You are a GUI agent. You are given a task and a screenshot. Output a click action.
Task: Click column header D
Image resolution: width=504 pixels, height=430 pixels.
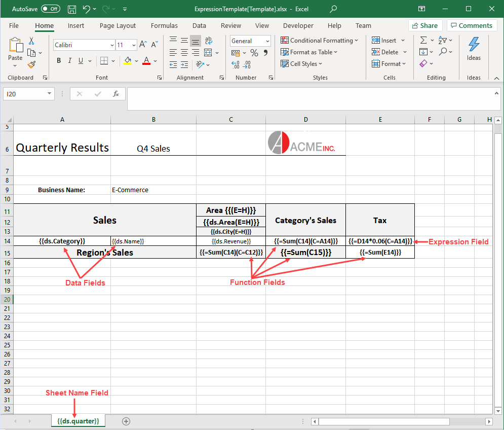coord(305,120)
